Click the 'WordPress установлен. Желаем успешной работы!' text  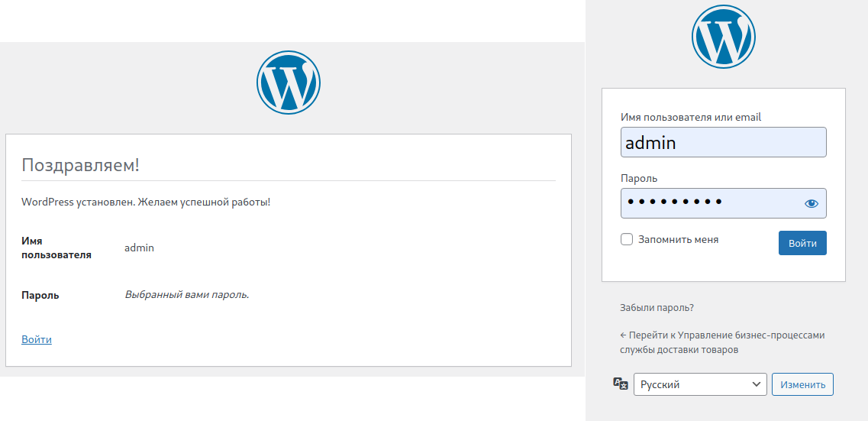click(x=146, y=202)
